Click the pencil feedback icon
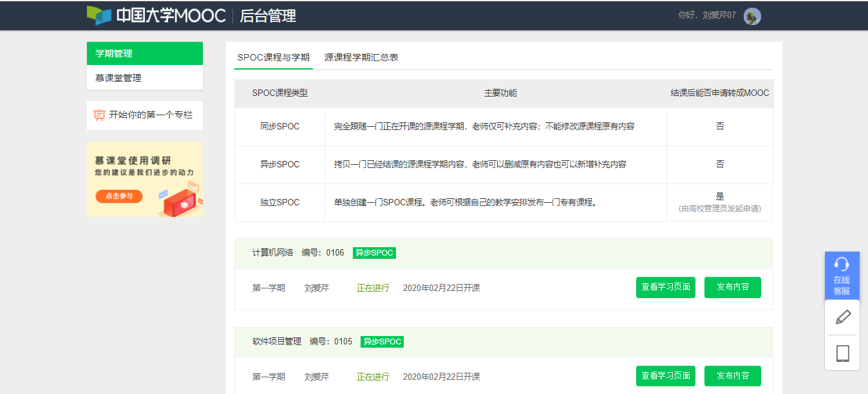This screenshot has width=868, height=394. pyautogui.click(x=842, y=317)
